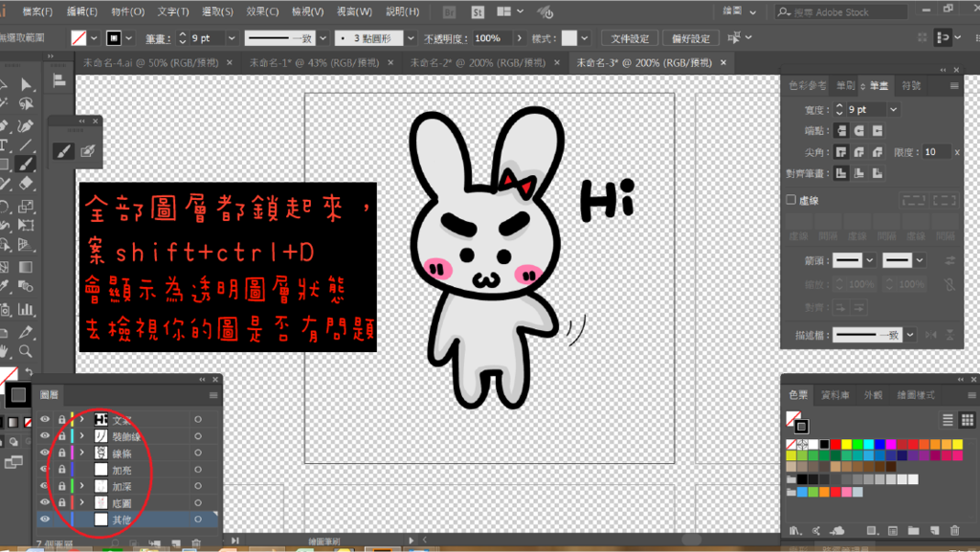Open the 3 點圓形 brush dropdown

pyautogui.click(x=411, y=38)
